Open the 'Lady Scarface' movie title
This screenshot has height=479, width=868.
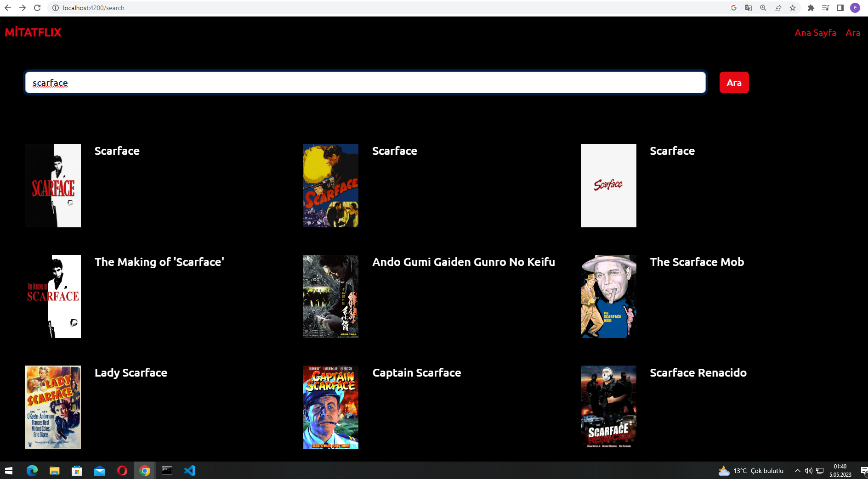(131, 372)
